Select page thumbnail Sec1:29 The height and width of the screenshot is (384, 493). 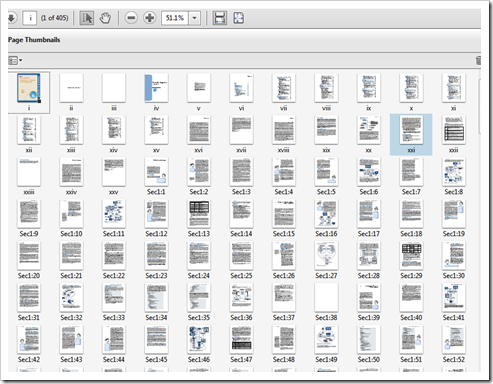click(411, 255)
